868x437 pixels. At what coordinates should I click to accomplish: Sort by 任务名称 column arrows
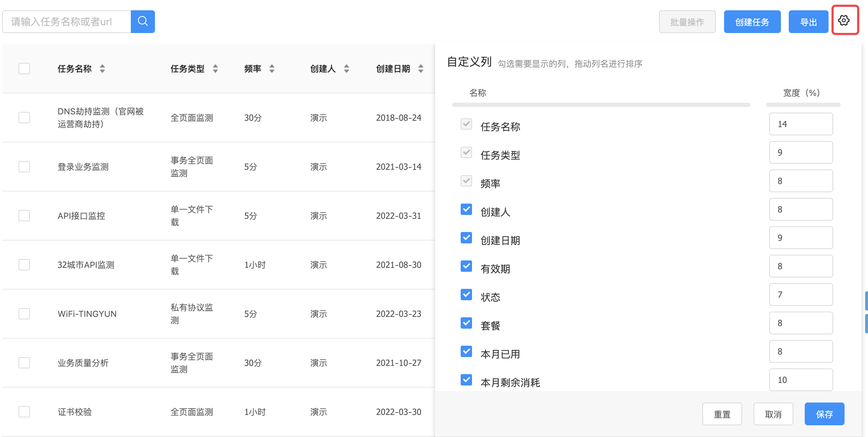[102, 69]
